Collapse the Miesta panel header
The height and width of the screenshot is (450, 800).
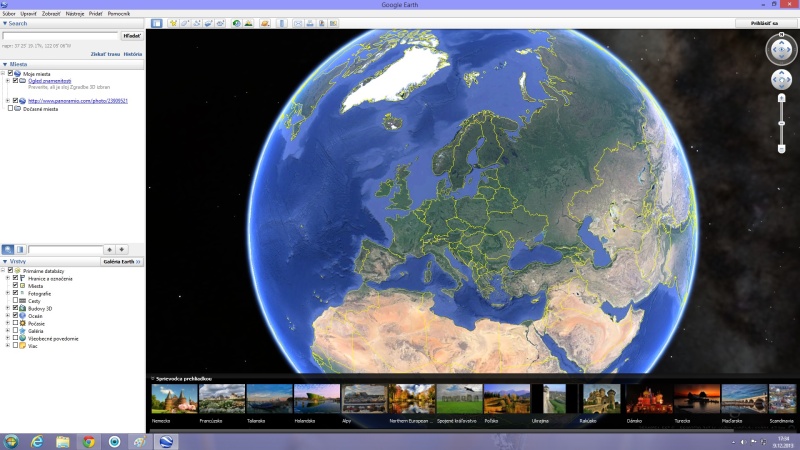pyautogui.click(x=5, y=64)
